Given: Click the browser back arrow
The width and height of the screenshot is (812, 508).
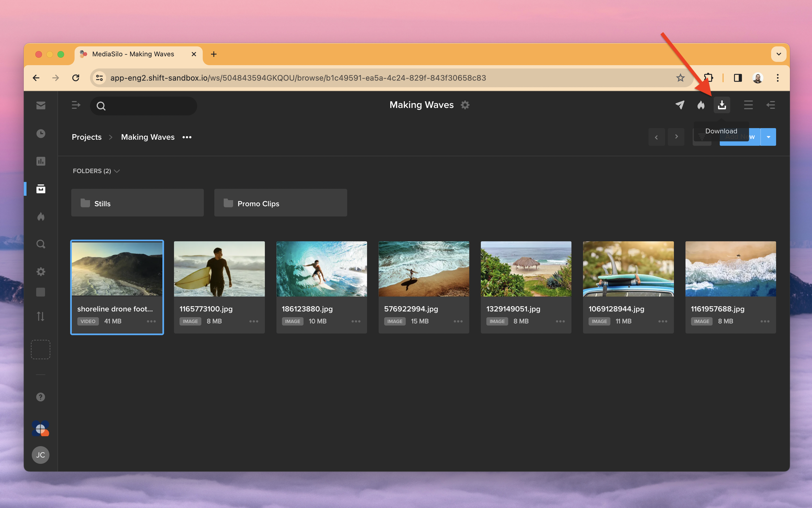Looking at the screenshot, I should pyautogui.click(x=36, y=78).
